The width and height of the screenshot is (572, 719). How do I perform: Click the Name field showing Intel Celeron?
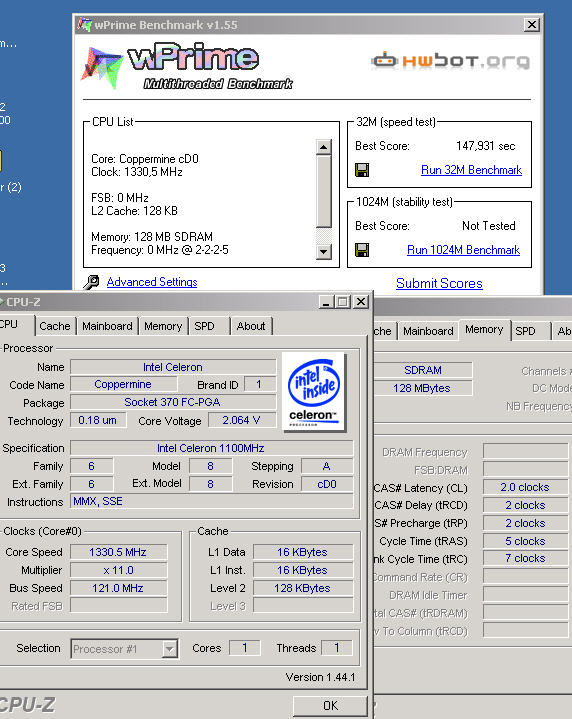173,367
